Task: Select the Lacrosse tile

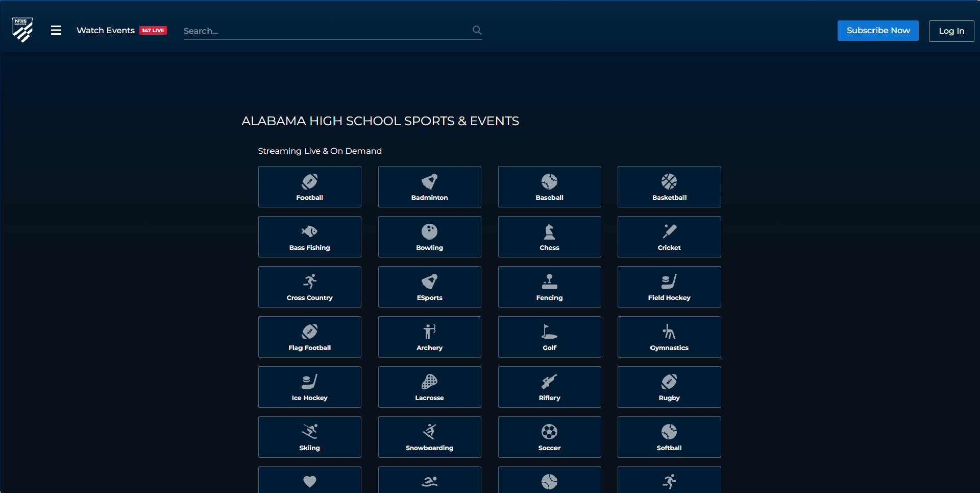Action: point(429,387)
